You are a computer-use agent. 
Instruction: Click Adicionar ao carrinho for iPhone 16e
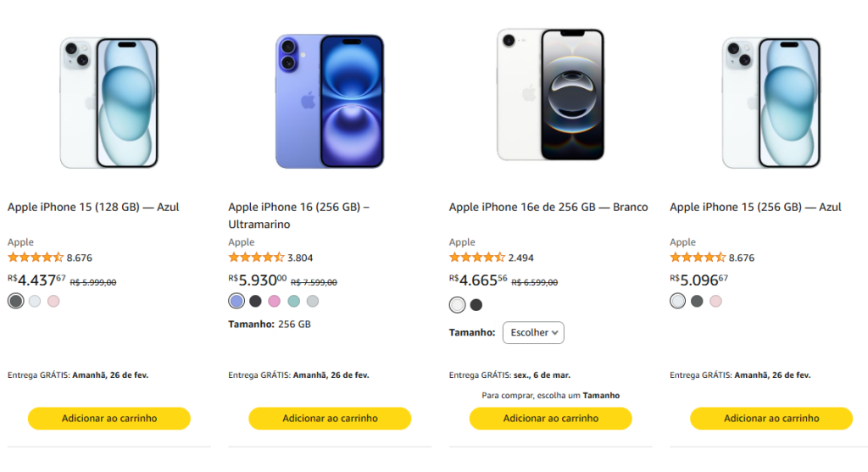click(551, 419)
